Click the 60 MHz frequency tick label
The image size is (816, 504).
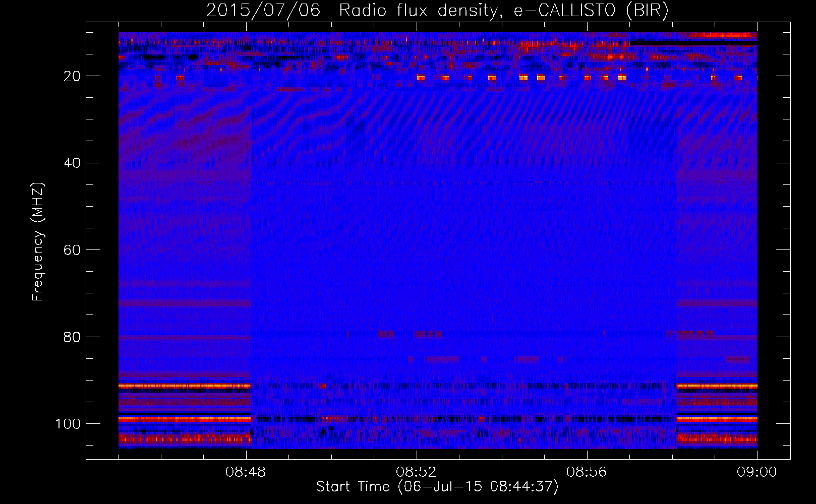[x=72, y=250]
